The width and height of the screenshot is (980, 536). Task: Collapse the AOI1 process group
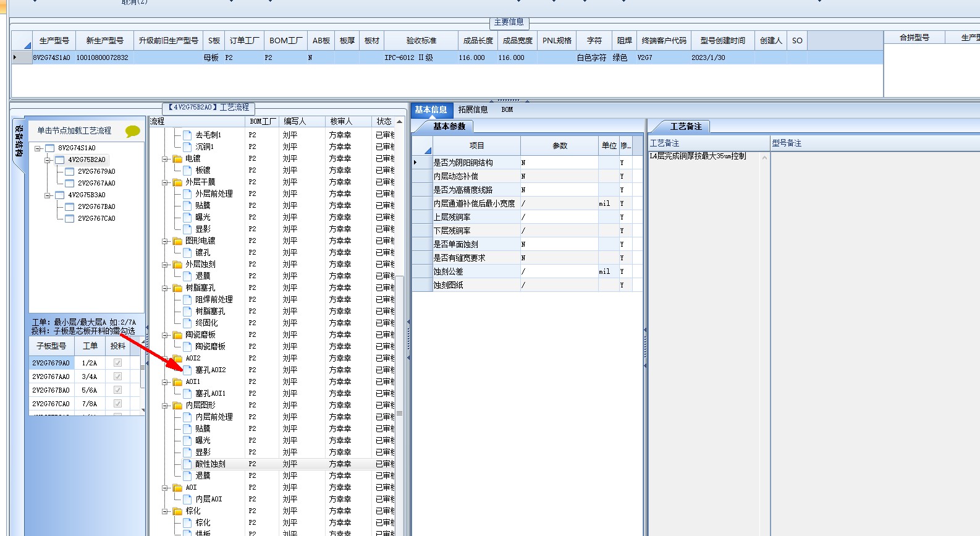(x=166, y=382)
